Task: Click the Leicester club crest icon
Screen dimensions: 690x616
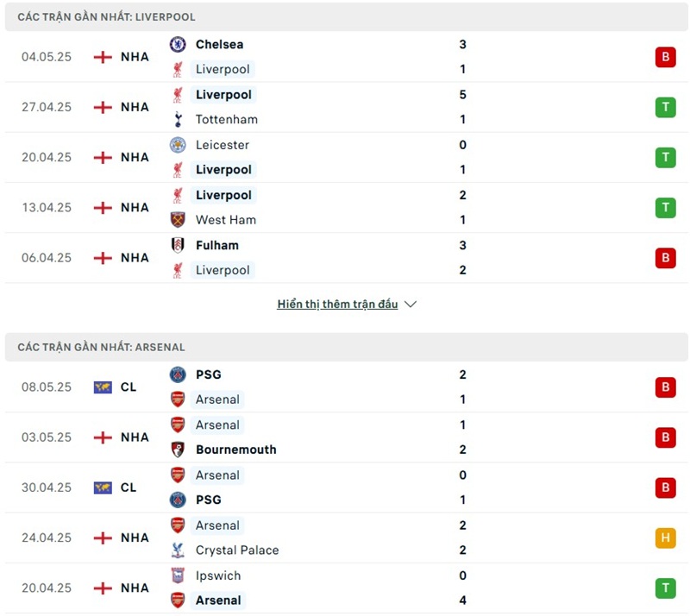Action: pos(178,145)
